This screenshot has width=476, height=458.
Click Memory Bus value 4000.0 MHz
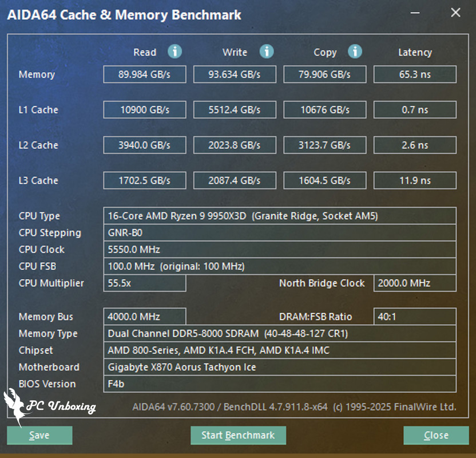coord(145,317)
